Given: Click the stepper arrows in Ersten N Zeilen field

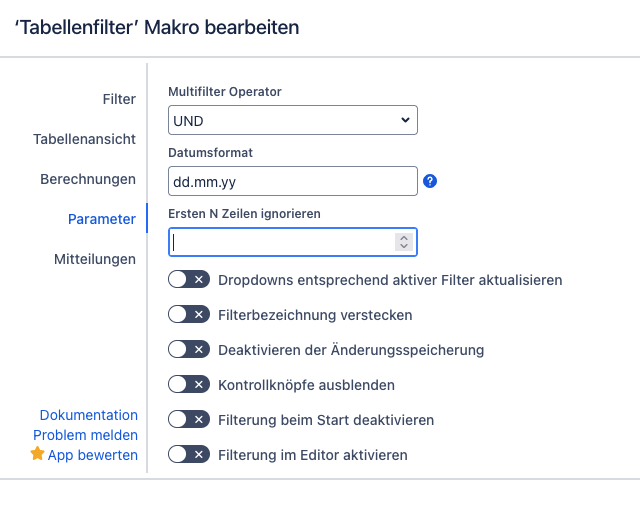Looking at the screenshot, I should (x=403, y=242).
